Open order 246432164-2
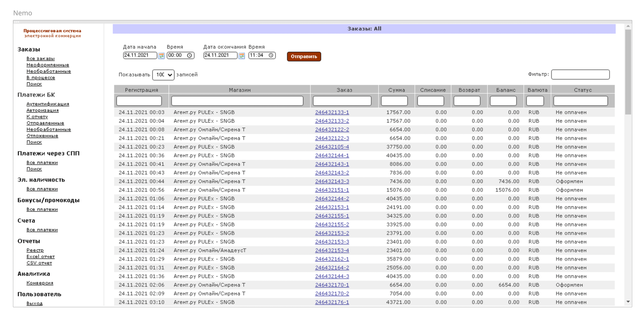 click(x=332, y=268)
